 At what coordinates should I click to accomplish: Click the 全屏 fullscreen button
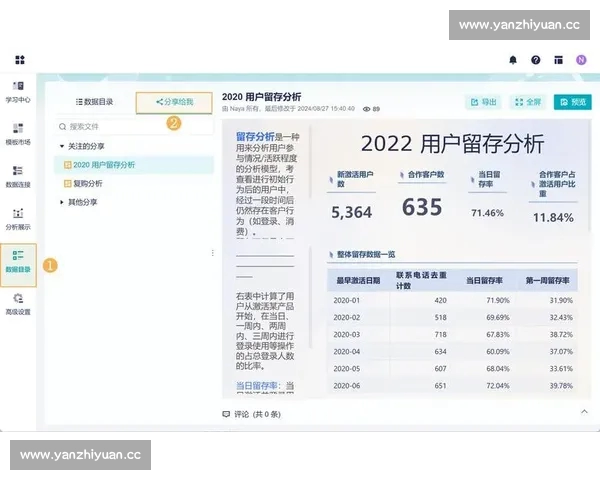click(528, 102)
